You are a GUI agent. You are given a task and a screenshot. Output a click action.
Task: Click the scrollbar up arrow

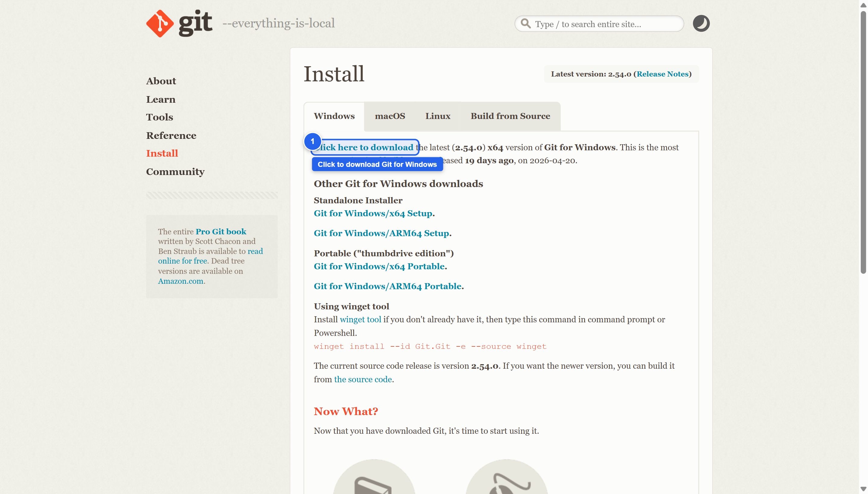pyautogui.click(x=863, y=5)
